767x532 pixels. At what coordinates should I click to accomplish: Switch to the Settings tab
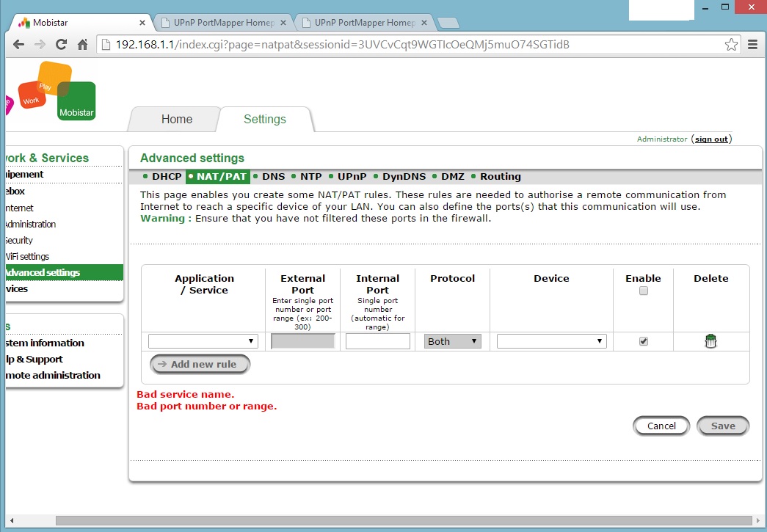click(x=265, y=120)
